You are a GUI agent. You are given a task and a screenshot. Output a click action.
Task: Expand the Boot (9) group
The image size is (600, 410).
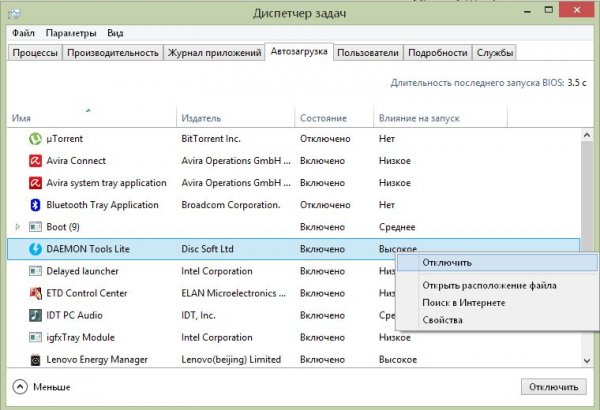tap(18, 227)
